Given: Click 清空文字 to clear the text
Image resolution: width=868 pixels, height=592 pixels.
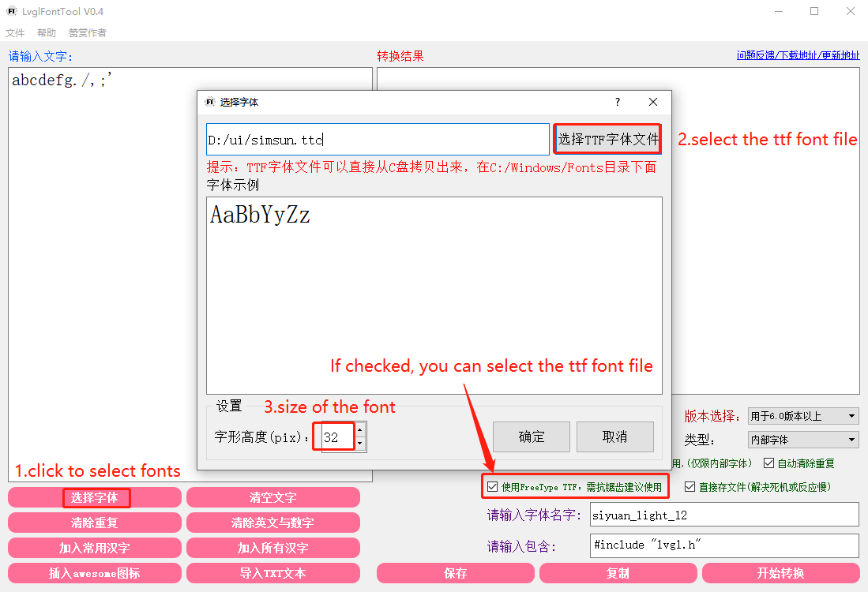Looking at the screenshot, I should click(x=273, y=497).
